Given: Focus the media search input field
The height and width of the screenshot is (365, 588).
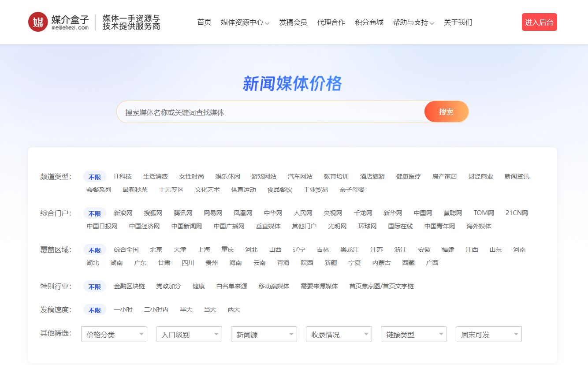Looking at the screenshot, I should tap(270, 112).
